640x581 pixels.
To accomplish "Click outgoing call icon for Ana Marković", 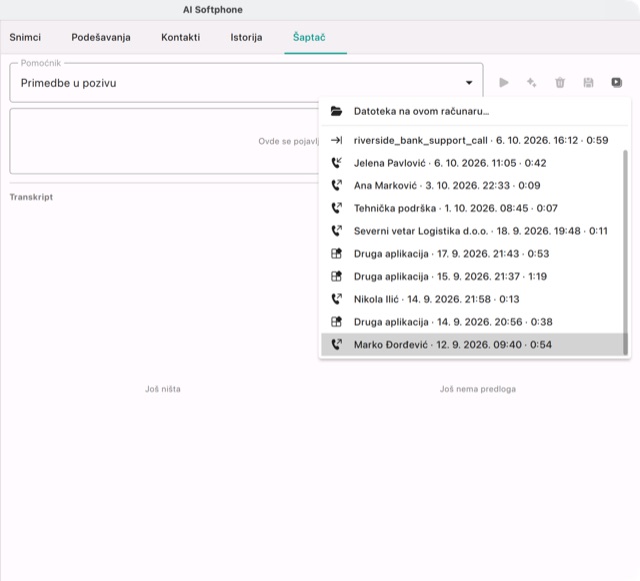I will 336,185.
